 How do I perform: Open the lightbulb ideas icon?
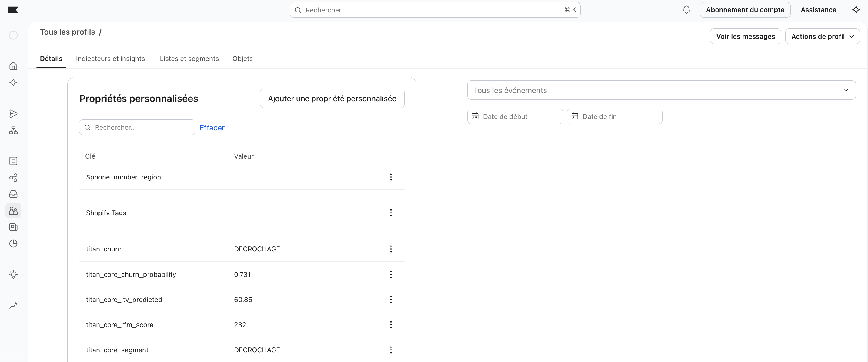click(13, 274)
